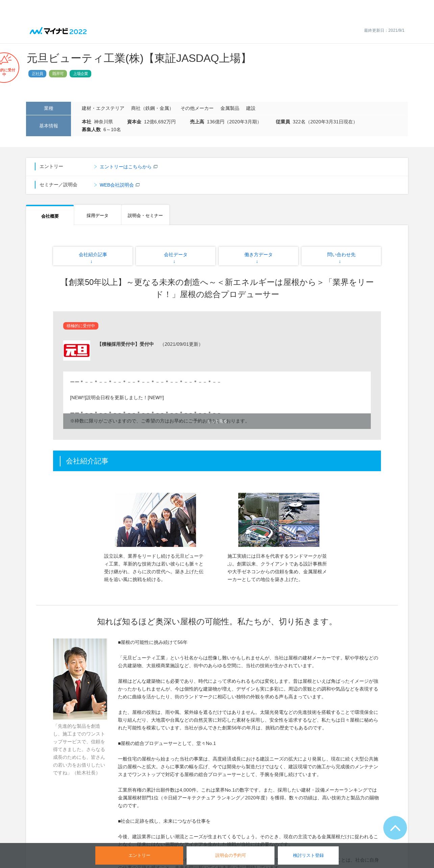
Task: Click the ■屋根の可能性に挑み続けて56年 heading
Action: coord(153,642)
